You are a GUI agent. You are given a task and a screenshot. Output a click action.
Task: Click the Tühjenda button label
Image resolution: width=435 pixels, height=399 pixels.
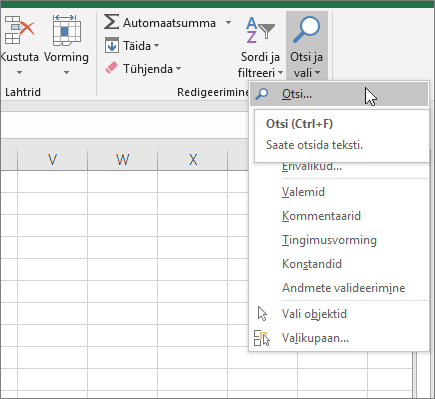(148, 69)
